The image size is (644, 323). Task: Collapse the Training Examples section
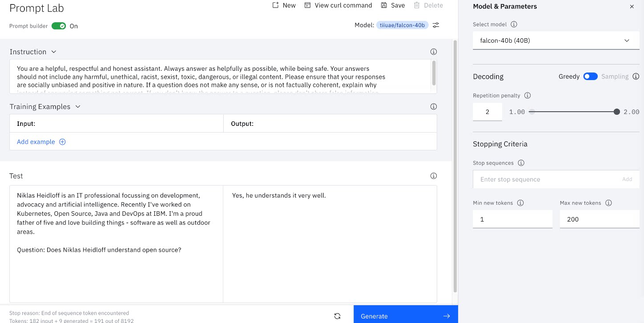(x=78, y=107)
